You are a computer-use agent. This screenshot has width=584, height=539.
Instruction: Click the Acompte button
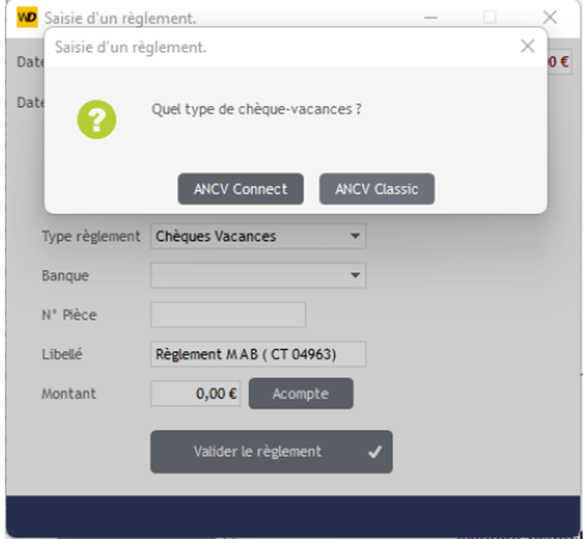(301, 394)
